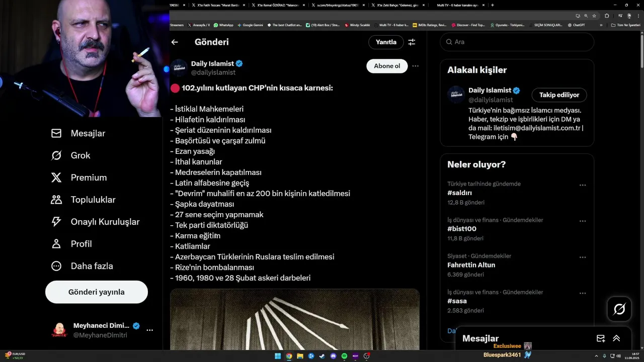Open more options for #saldırı trend
644x362 pixels.
(583, 185)
